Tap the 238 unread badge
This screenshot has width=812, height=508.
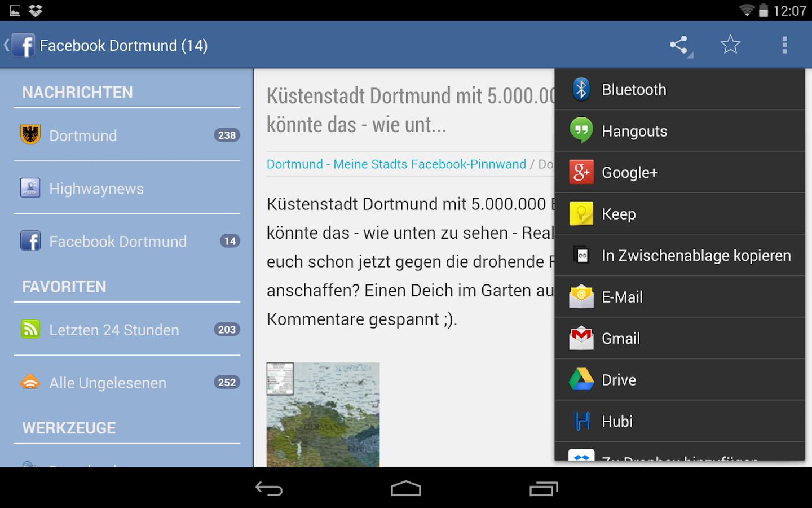click(227, 135)
